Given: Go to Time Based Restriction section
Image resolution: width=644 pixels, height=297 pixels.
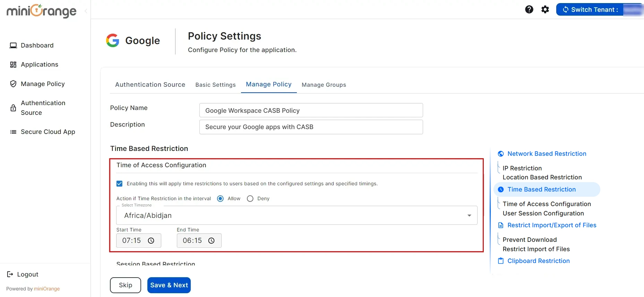Looking at the screenshot, I should pyautogui.click(x=542, y=189).
